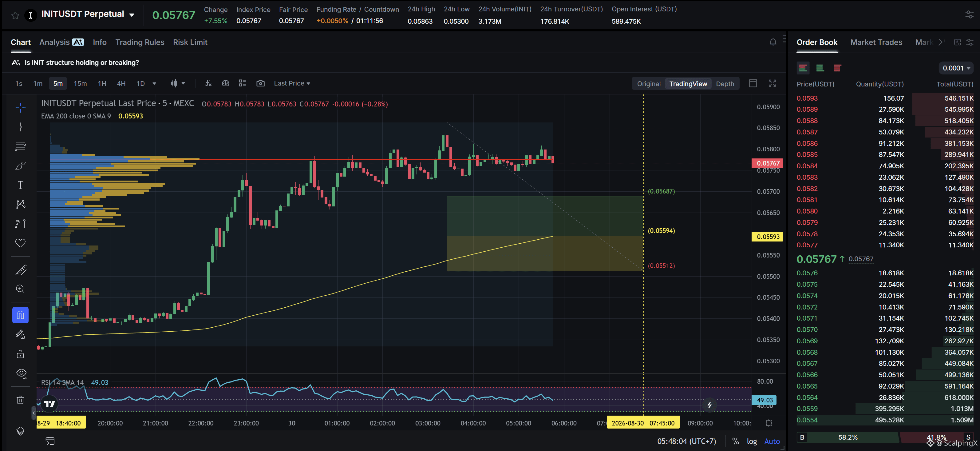Click the lightning quick order button
980x451 pixels.
point(709,405)
